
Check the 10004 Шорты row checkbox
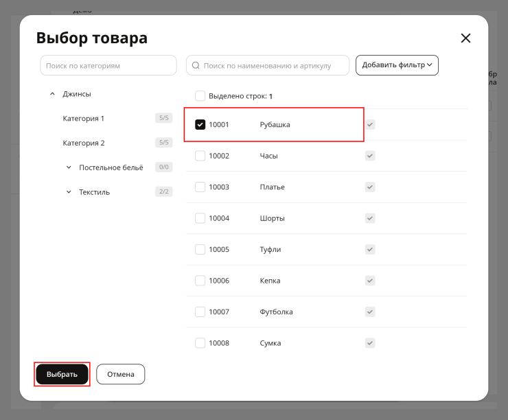[200, 218]
